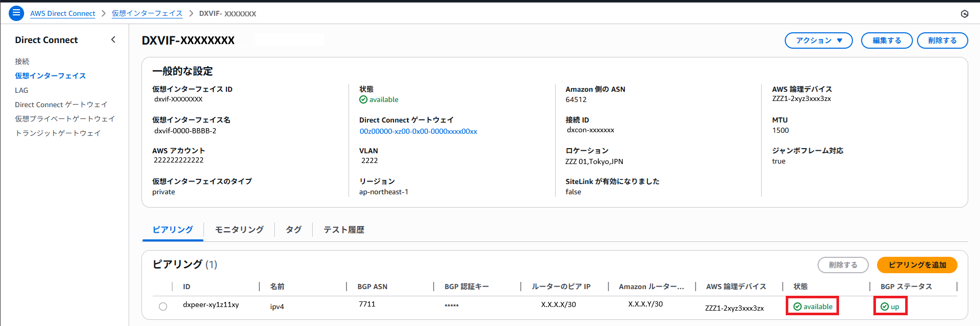Click the AWS account number 222222222222
The width and height of the screenshot is (980, 326).
pyautogui.click(x=178, y=160)
